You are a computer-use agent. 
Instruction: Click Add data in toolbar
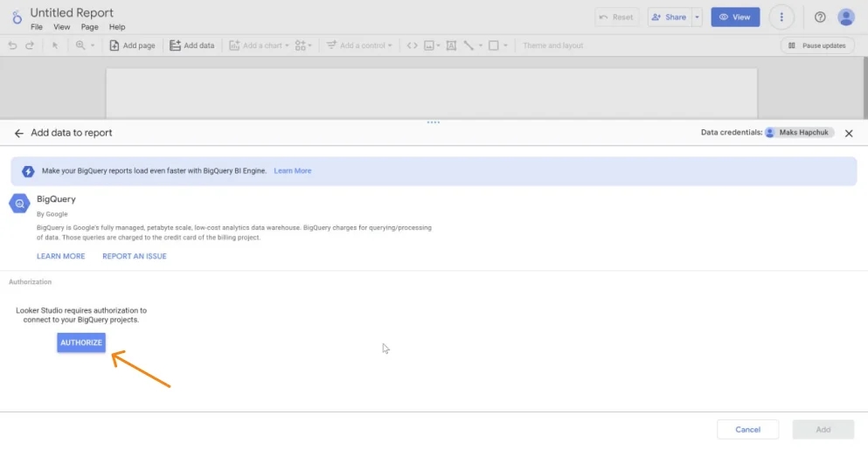click(x=192, y=45)
